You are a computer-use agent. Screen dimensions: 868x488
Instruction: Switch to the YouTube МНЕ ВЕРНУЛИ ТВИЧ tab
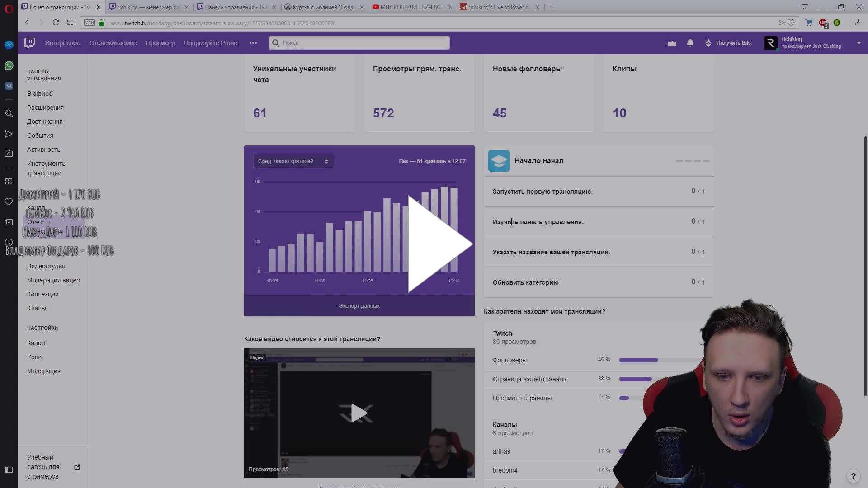click(x=411, y=7)
